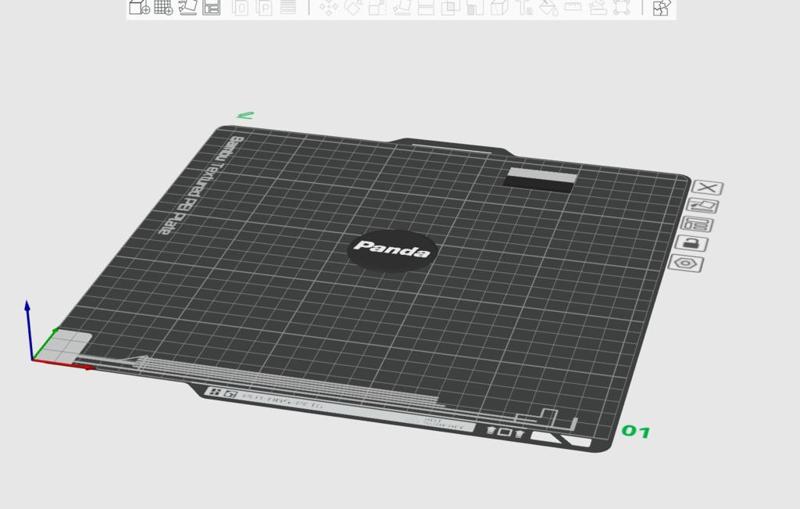Open the plate settings hexagon icon
This screenshot has height=509, width=800.
[686, 263]
